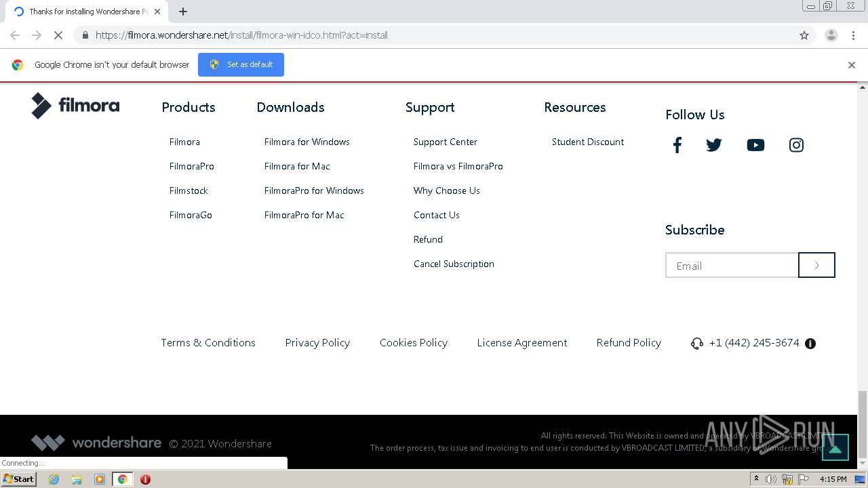Dismiss the default browser notification bar
This screenshot has width=868, height=488.
pos(852,65)
